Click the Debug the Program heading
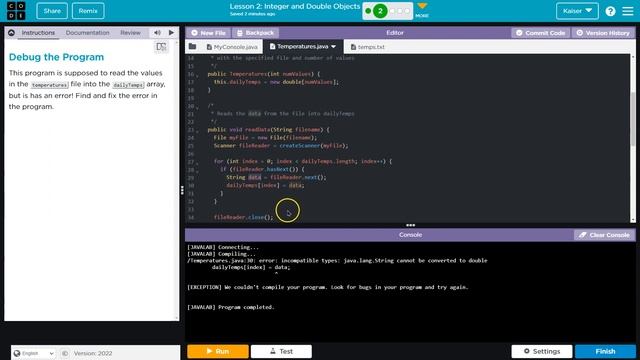 tap(56, 57)
